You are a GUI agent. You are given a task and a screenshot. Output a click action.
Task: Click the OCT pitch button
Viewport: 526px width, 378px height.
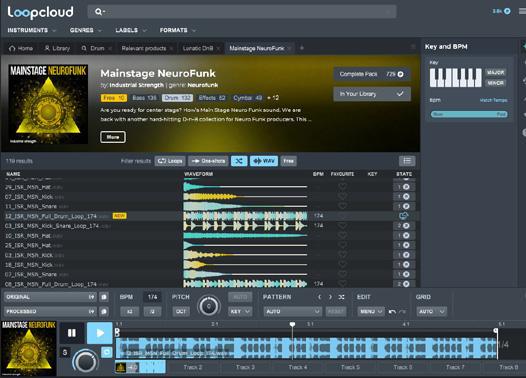[181, 312]
